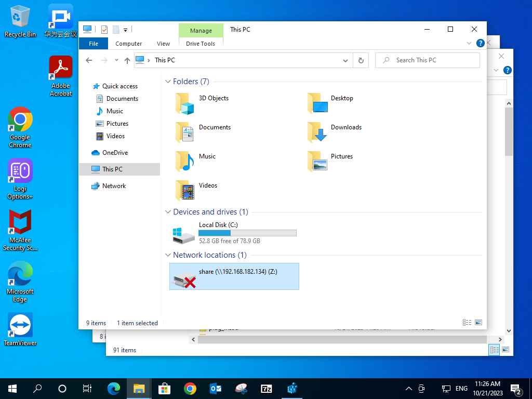The image size is (532, 399).
Task: Select the share (Z:) network drive
Action: [x=234, y=276]
